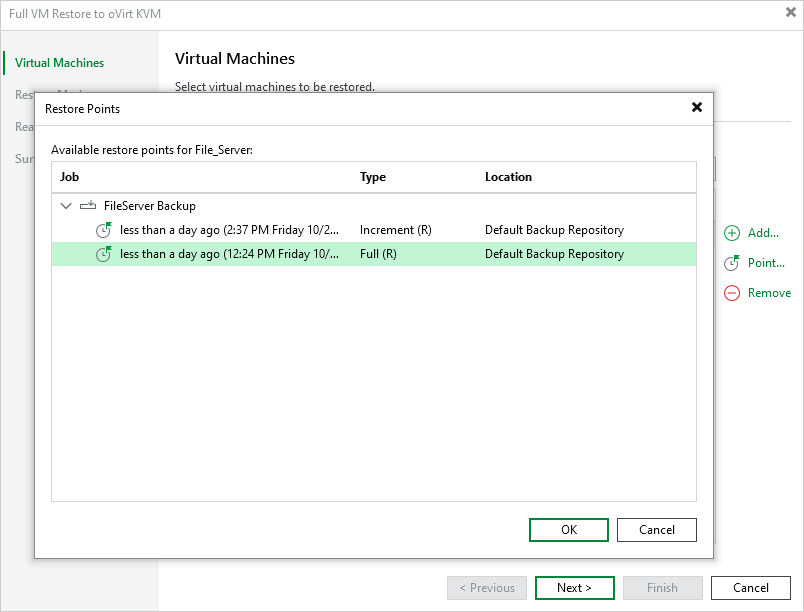The width and height of the screenshot is (804, 612).
Task: Select the clock icon of the Increment restore point
Action: (104, 229)
